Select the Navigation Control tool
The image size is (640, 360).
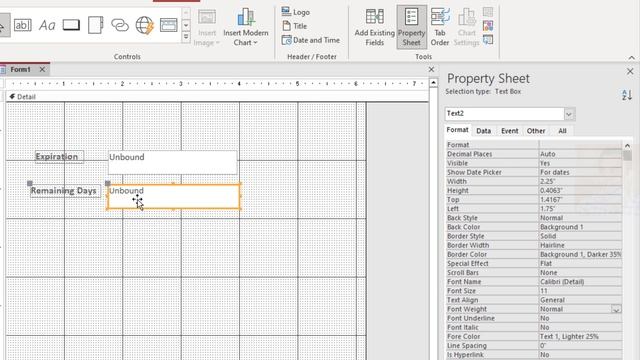pos(169,25)
